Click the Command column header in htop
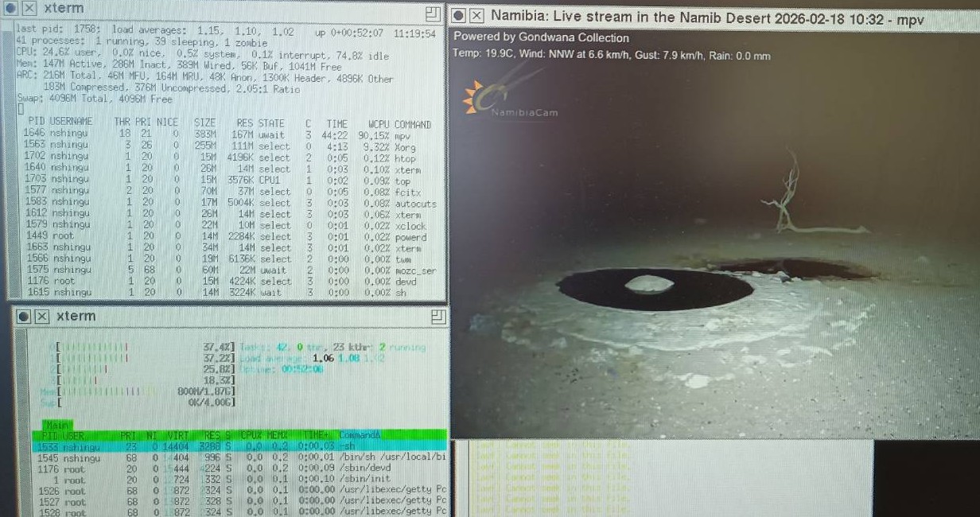Image resolution: width=980 pixels, height=517 pixels. [x=360, y=436]
